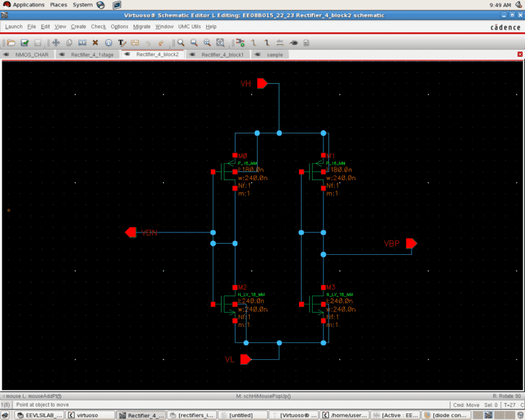
Task: Click the Delete (red X) toolbar icon
Action: (95, 43)
